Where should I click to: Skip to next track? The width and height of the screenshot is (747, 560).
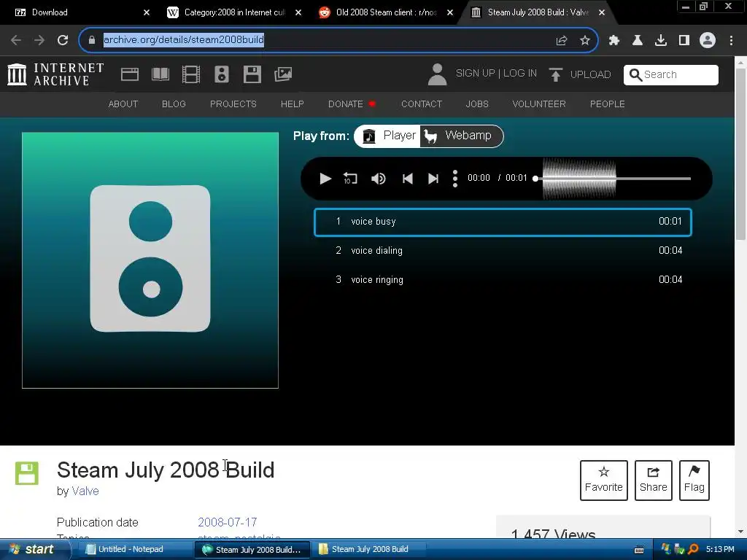click(433, 179)
